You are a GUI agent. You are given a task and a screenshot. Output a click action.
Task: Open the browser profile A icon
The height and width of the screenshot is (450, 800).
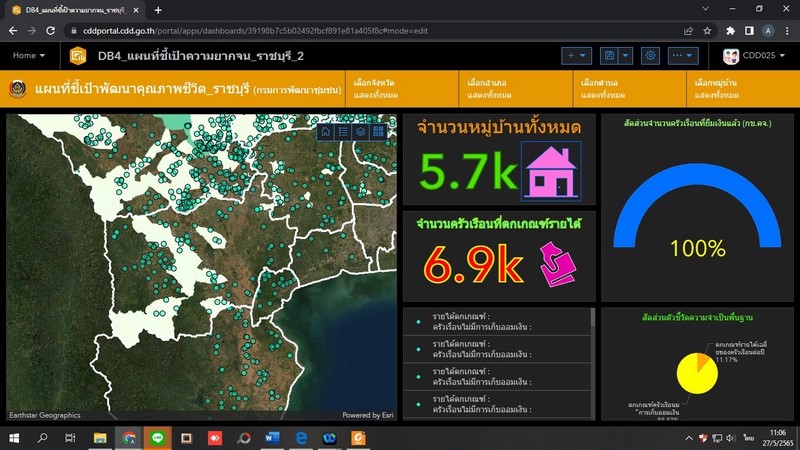pos(768,31)
